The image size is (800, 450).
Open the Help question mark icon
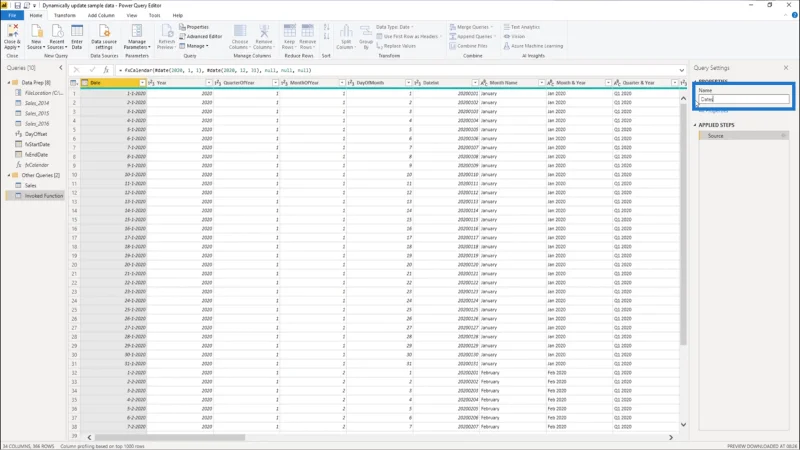pyautogui.click(x=794, y=15)
